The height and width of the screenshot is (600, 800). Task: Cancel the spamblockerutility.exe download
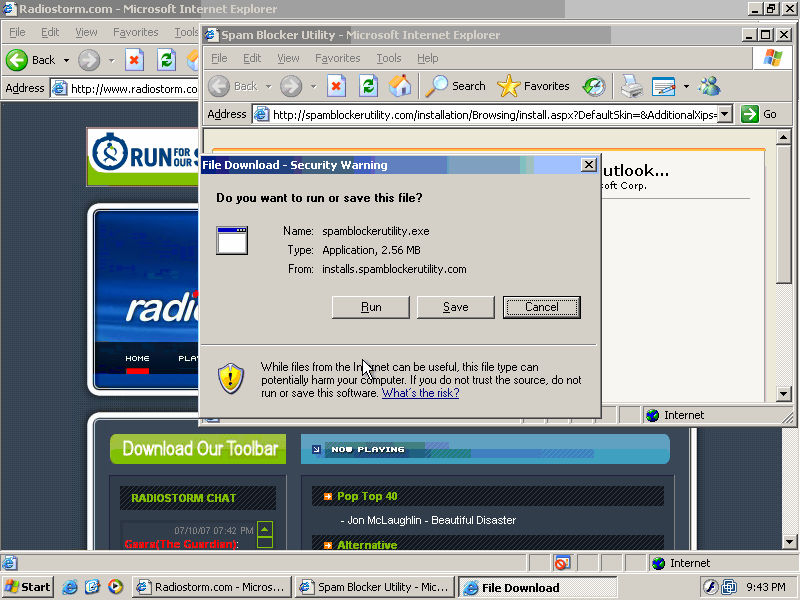point(541,307)
